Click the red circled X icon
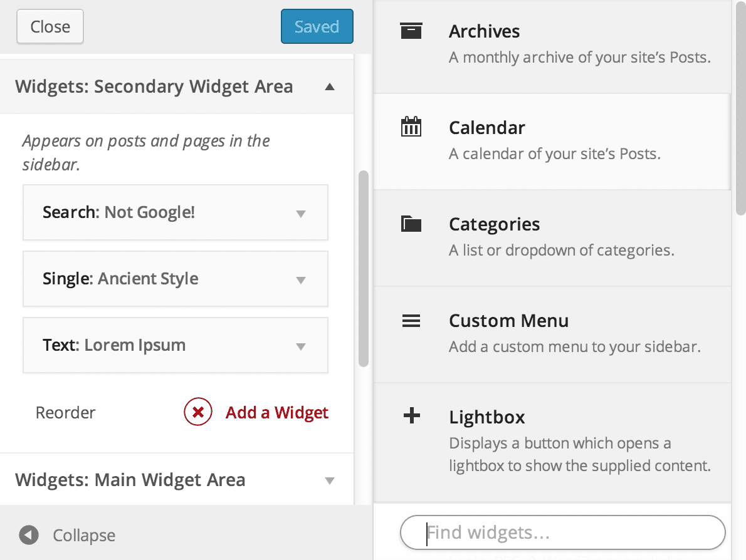The image size is (746, 560). coord(198,412)
